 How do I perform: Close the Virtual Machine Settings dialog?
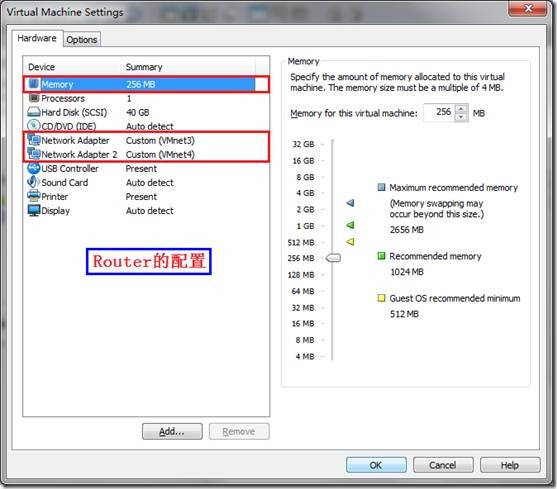click(528, 8)
